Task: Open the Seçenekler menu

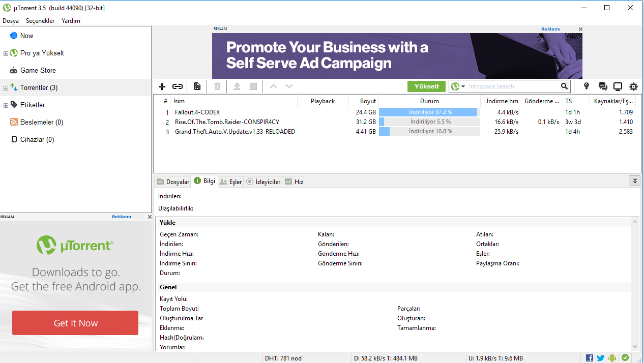Action: (40, 21)
